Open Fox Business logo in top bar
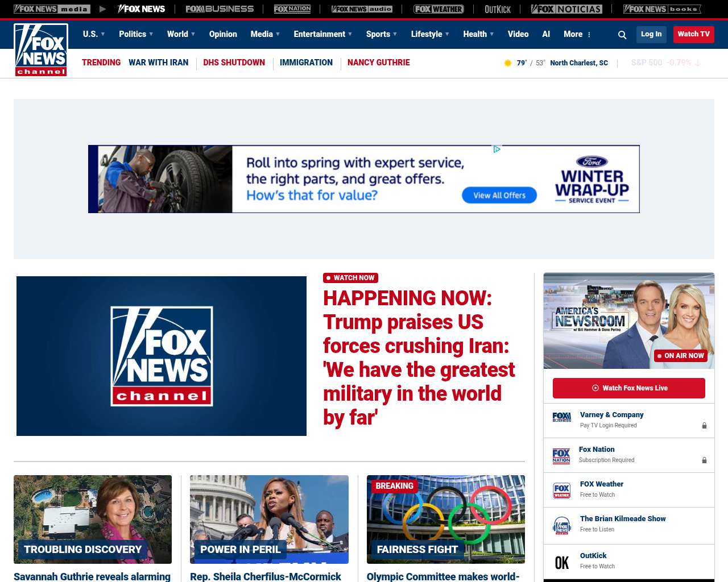This screenshot has height=582, width=728. pyautogui.click(x=220, y=9)
